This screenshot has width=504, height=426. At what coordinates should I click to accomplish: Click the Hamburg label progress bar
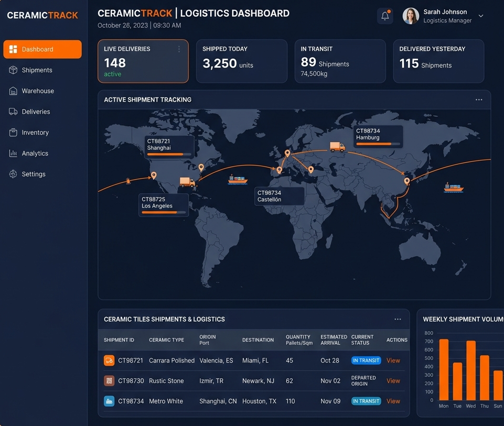coord(378,144)
